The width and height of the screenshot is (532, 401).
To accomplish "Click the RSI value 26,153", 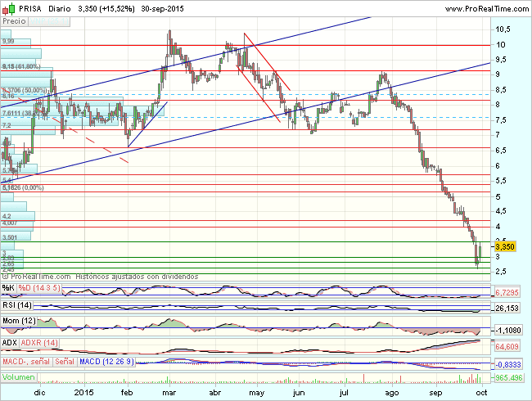I will click(507, 308).
